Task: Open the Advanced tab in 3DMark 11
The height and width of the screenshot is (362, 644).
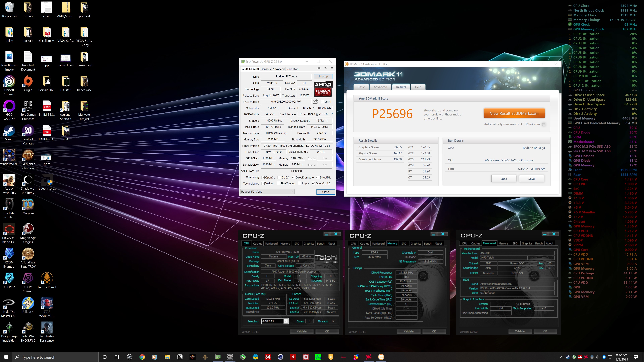Action: tap(380, 87)
